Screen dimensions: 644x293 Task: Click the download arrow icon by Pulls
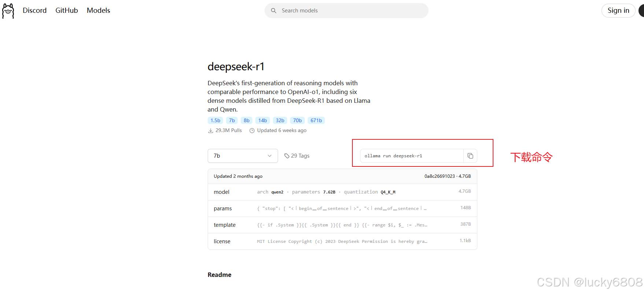[211, 131]
